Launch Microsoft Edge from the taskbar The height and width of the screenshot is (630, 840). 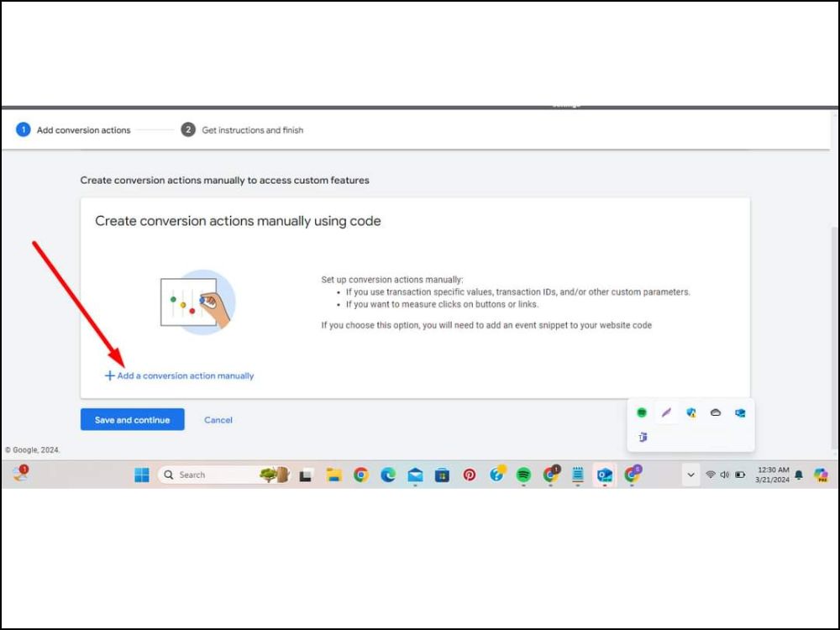388,475
